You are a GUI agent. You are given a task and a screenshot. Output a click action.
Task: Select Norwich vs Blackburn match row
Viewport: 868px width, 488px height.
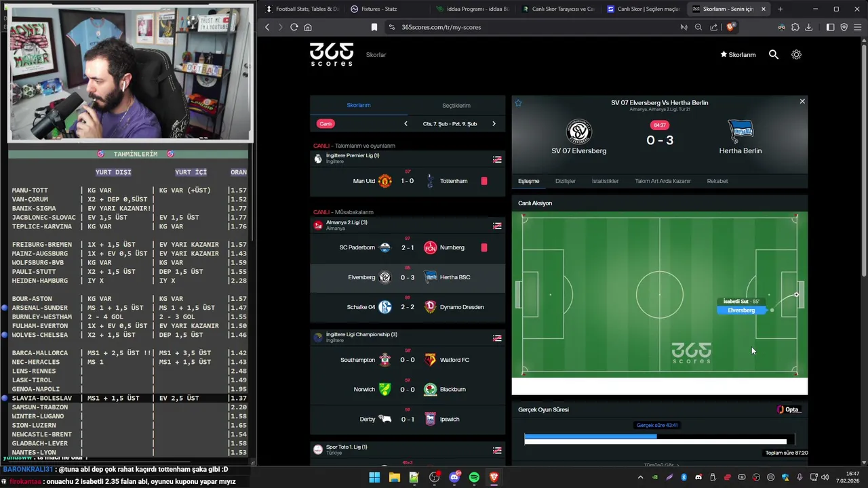408,389
